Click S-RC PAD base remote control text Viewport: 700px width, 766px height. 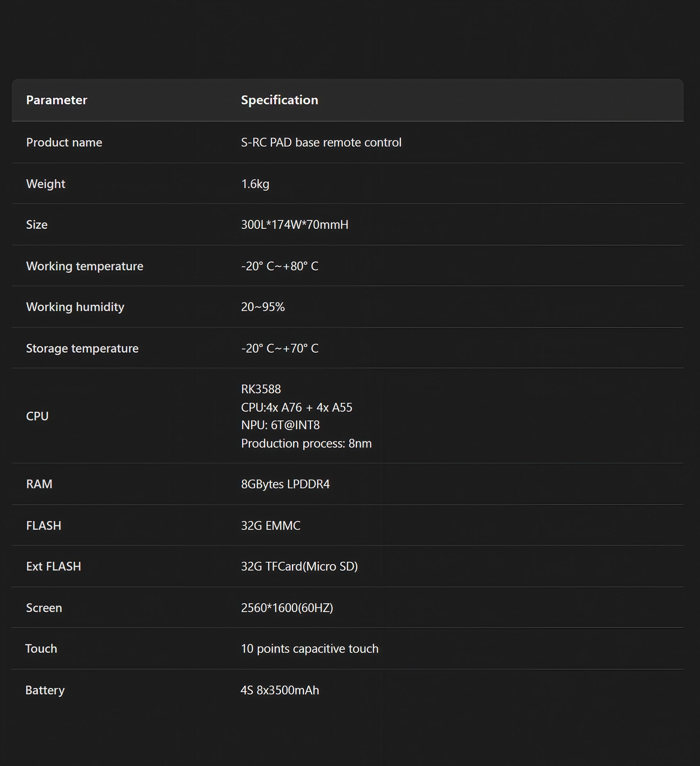click(321, 142)
